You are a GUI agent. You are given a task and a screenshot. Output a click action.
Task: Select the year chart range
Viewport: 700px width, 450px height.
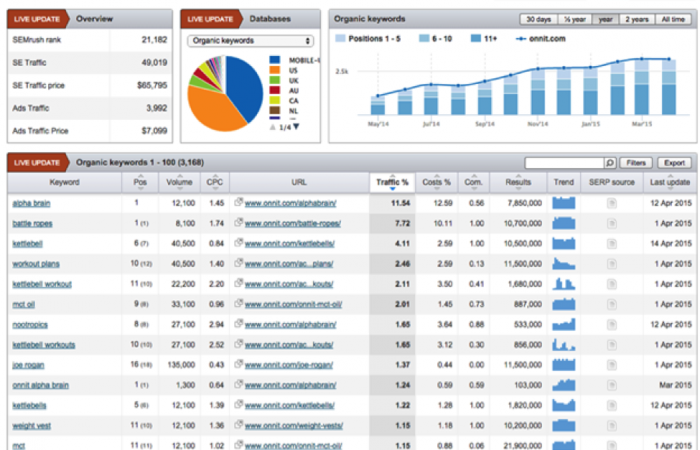click(605, 19)
